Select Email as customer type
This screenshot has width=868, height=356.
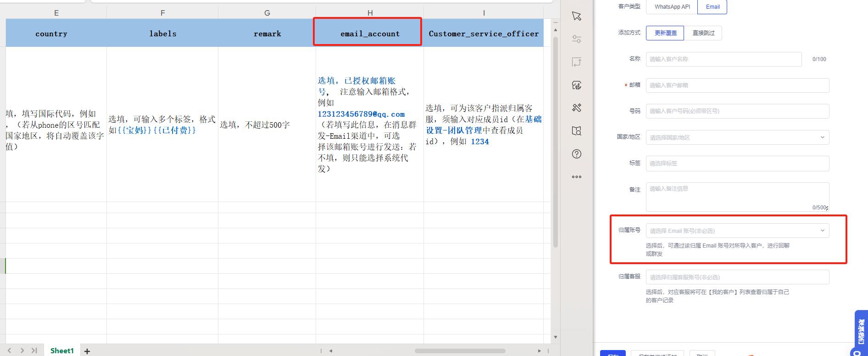click(x=712, y=7)
